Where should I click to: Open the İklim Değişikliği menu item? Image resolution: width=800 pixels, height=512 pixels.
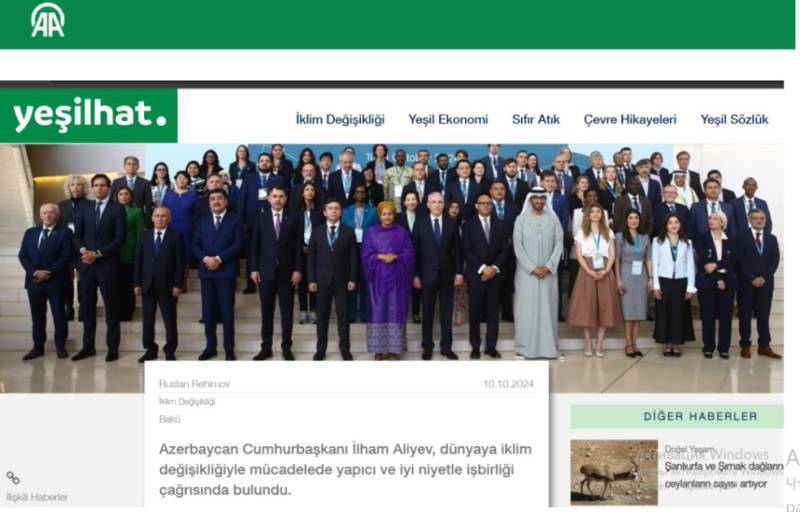[x=340, y=119]
